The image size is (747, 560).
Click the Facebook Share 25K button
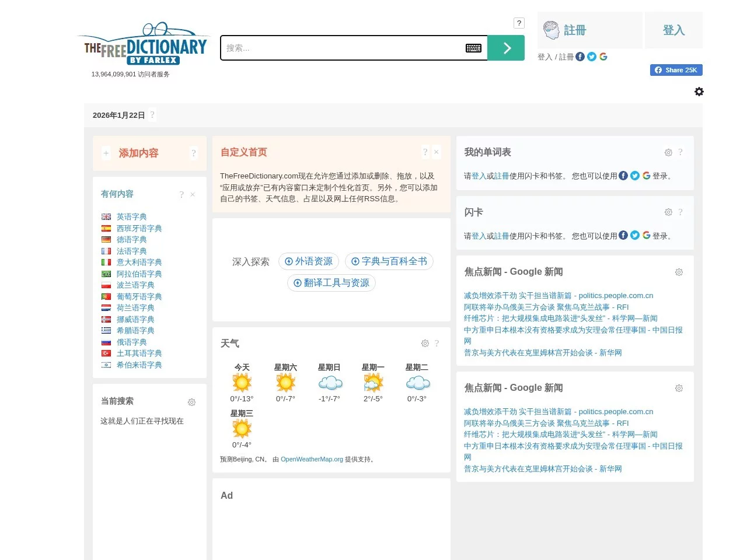676,70
